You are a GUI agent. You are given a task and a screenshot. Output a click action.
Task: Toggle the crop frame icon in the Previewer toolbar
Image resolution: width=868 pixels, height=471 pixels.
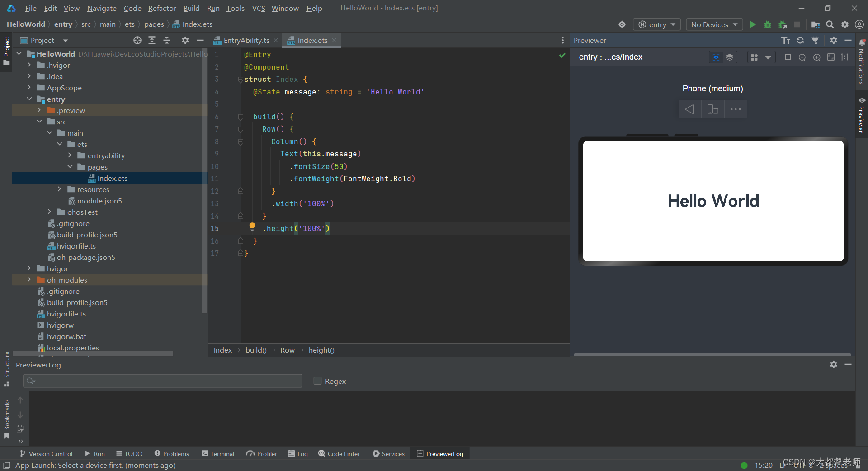(788, 57)
